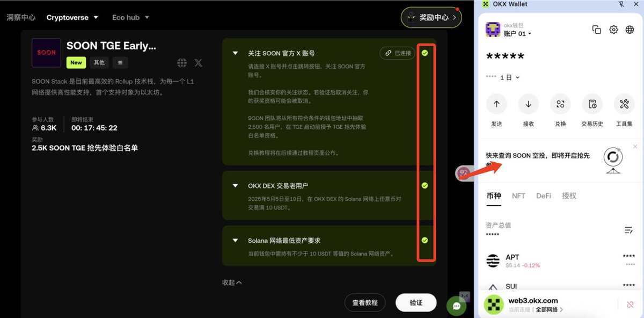The width and height of the screenshot is (644, 318).
Task: Click the 其他 category tag
Action: tap(99, 63)
